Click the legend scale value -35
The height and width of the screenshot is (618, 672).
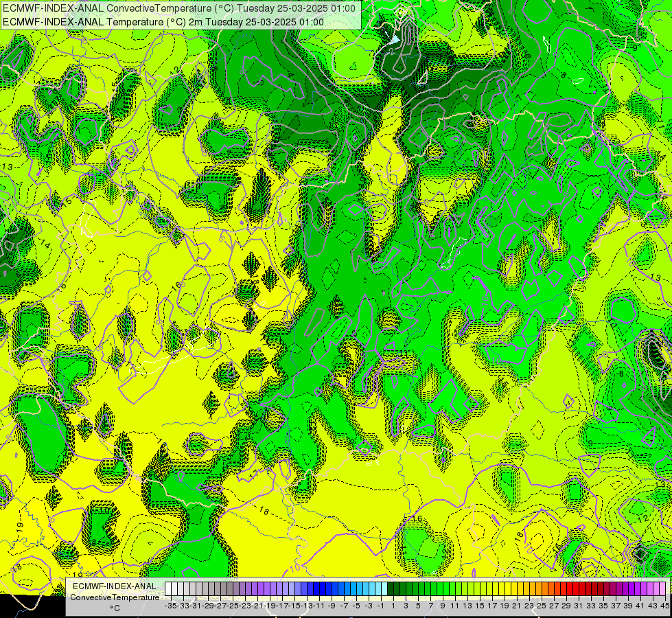pos(171,606)
